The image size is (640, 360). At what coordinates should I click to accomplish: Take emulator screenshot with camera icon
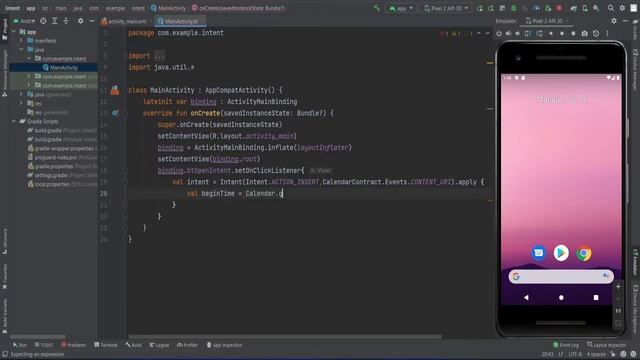(x=584, y=33)
